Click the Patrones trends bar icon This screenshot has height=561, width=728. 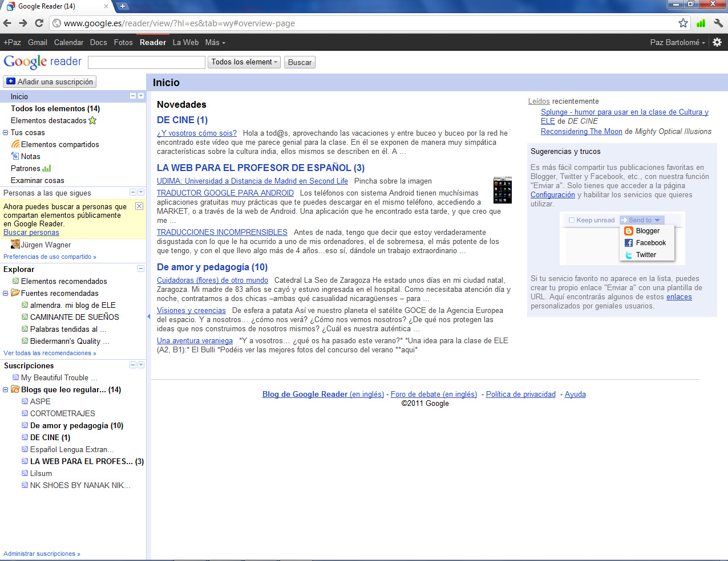(47, 168)
